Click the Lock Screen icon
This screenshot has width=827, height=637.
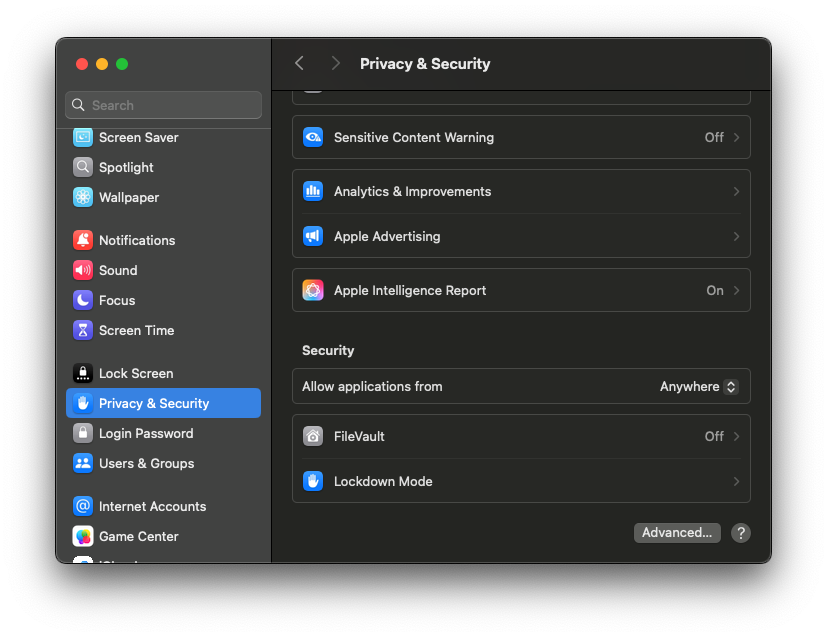pyautogui.click(x=83, y=373)
